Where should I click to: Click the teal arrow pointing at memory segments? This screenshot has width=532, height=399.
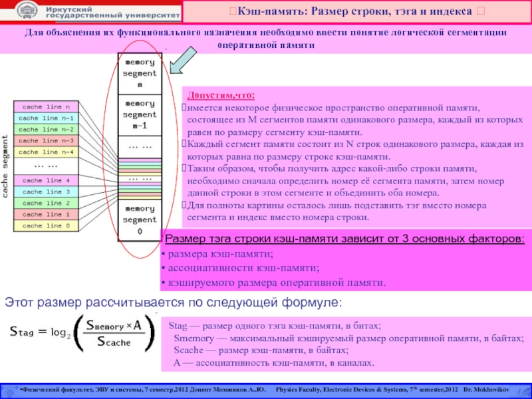(183, 61)
